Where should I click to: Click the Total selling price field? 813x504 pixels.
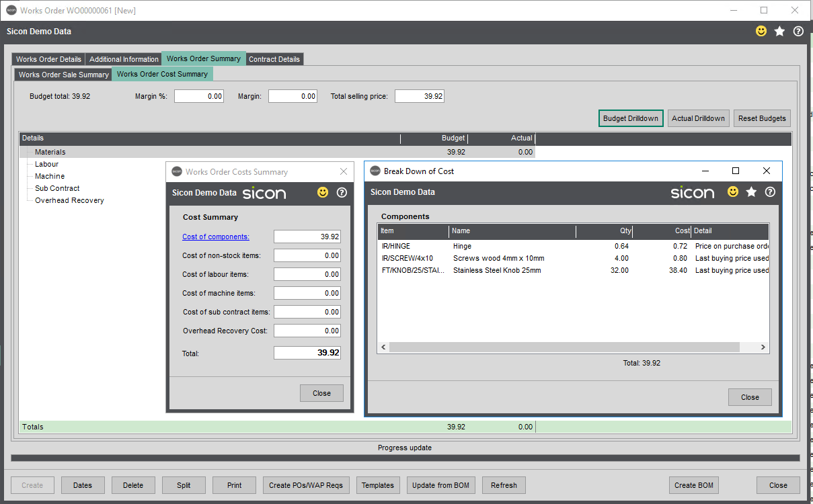[420, 96]
